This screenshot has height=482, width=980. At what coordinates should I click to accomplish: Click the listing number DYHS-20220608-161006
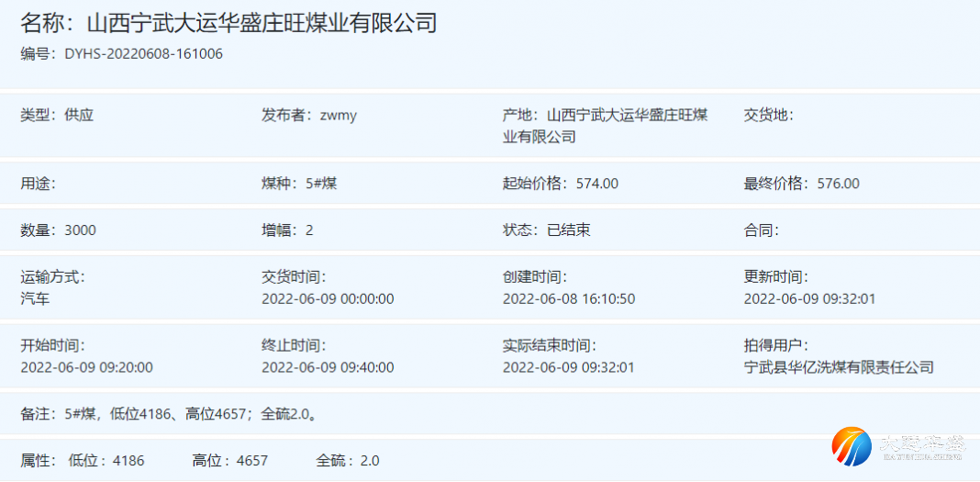143,54
